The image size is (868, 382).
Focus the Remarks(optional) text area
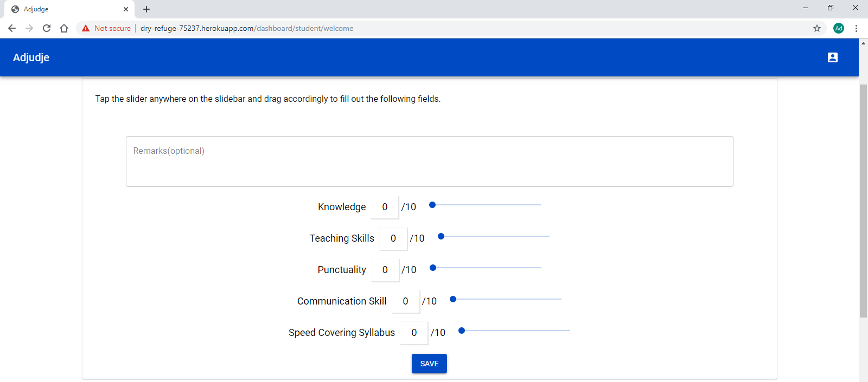[430, 161]
